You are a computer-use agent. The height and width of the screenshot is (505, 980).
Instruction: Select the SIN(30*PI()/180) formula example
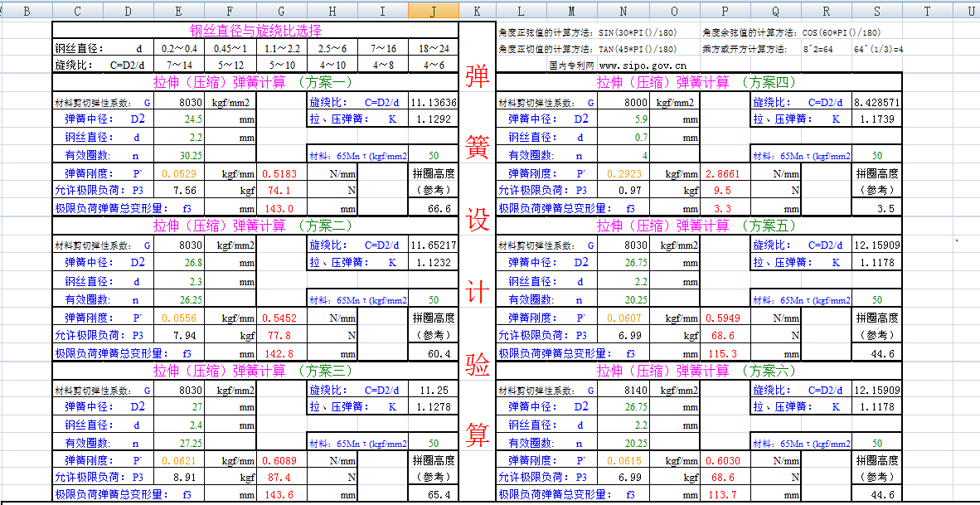pos(637,32)
